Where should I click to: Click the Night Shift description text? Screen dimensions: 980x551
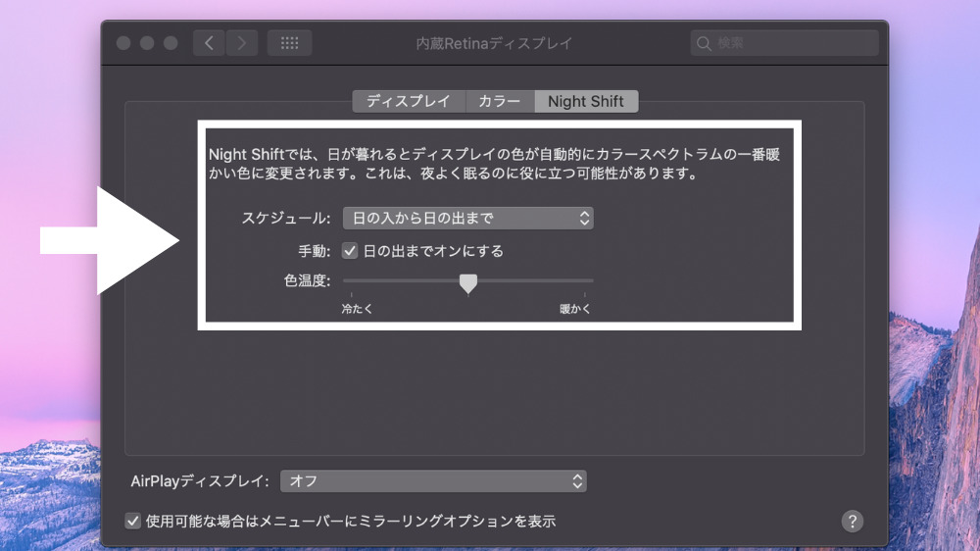[x=494, y=164]
